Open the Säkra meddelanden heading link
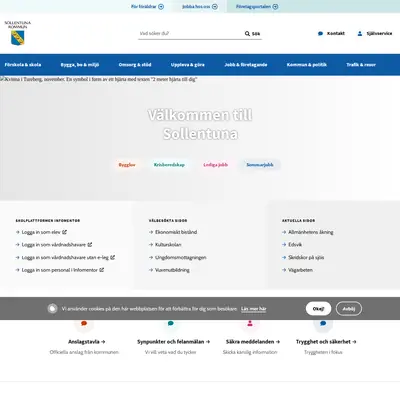This screenshot has height=400, width=400. 253,342
